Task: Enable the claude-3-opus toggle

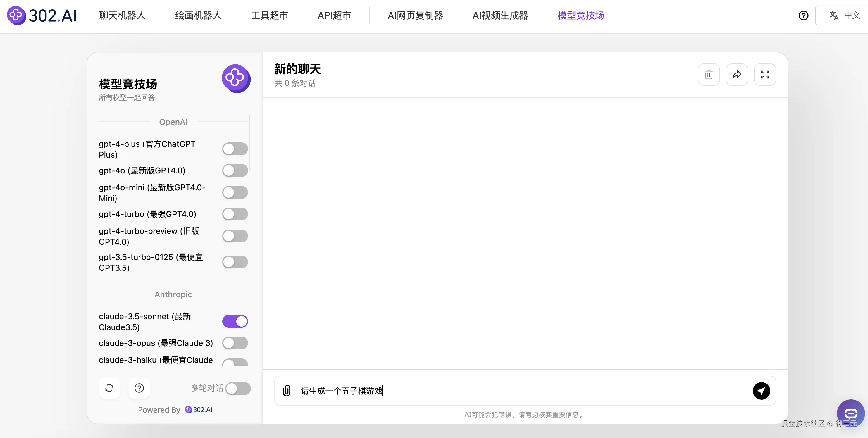Action: (235, 343)
